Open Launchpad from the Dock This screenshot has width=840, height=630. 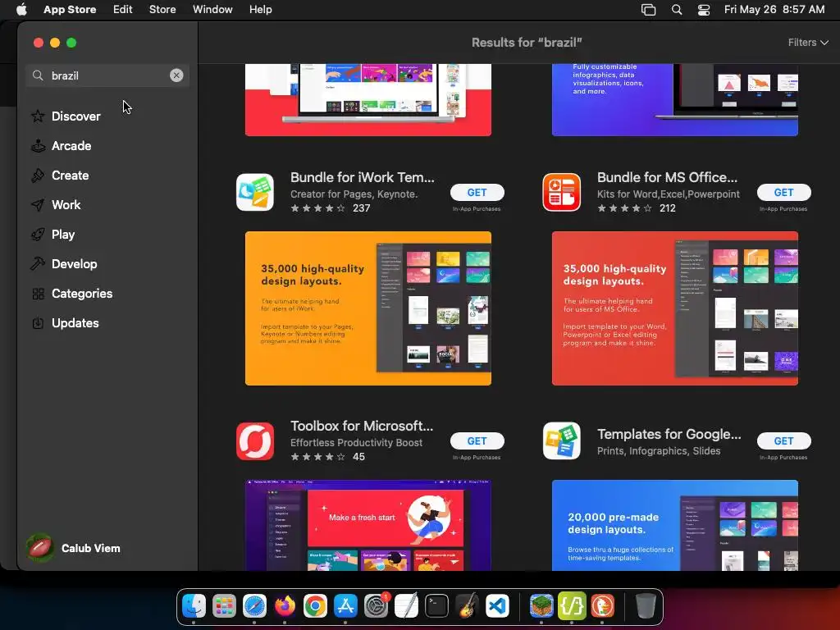224,606
